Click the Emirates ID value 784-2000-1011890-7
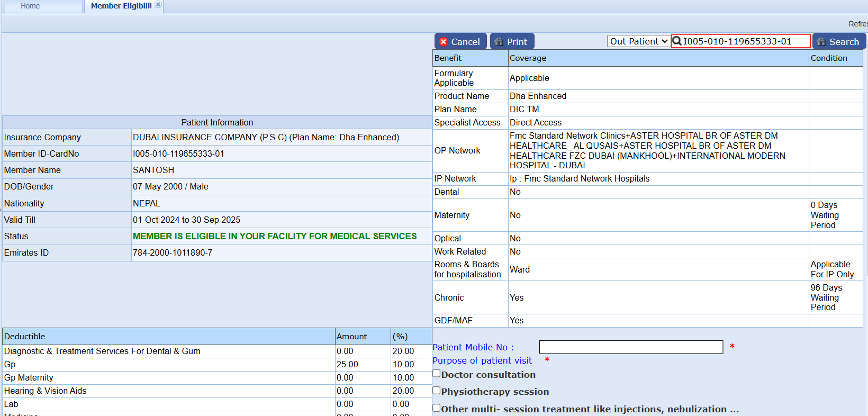Screen dimensions: 868x416 click(173, 253)
